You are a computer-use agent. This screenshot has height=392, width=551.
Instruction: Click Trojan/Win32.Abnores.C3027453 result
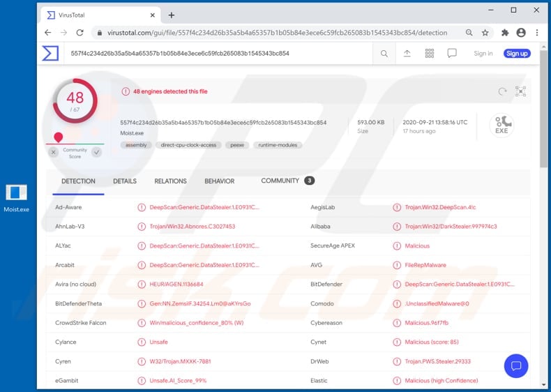pyautogui.click(x=193, y=227)
